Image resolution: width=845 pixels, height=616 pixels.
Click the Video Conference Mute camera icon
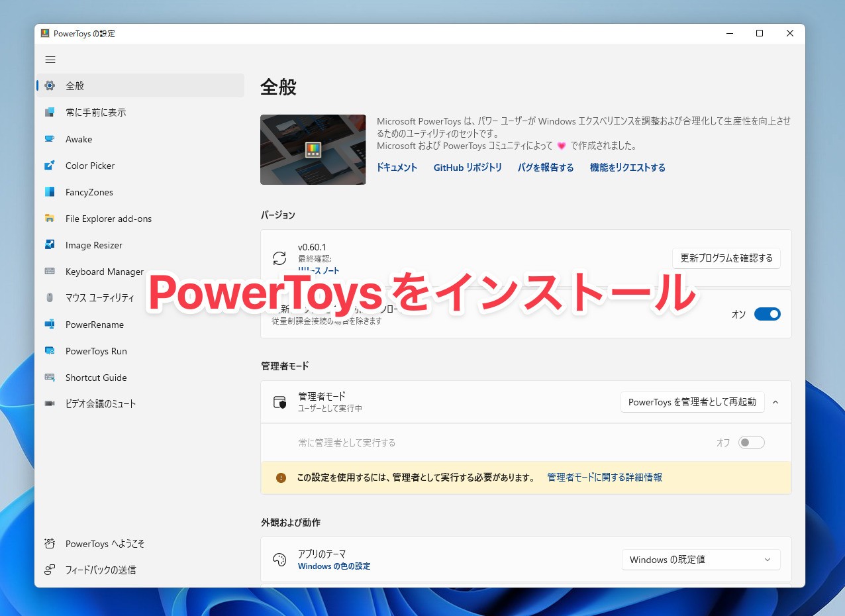point(50,404)
